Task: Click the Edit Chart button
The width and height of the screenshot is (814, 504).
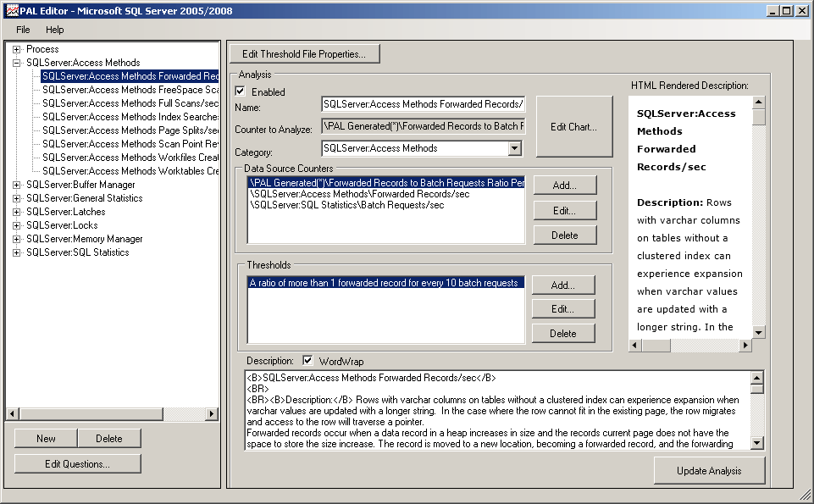Action: coord(574,127)
